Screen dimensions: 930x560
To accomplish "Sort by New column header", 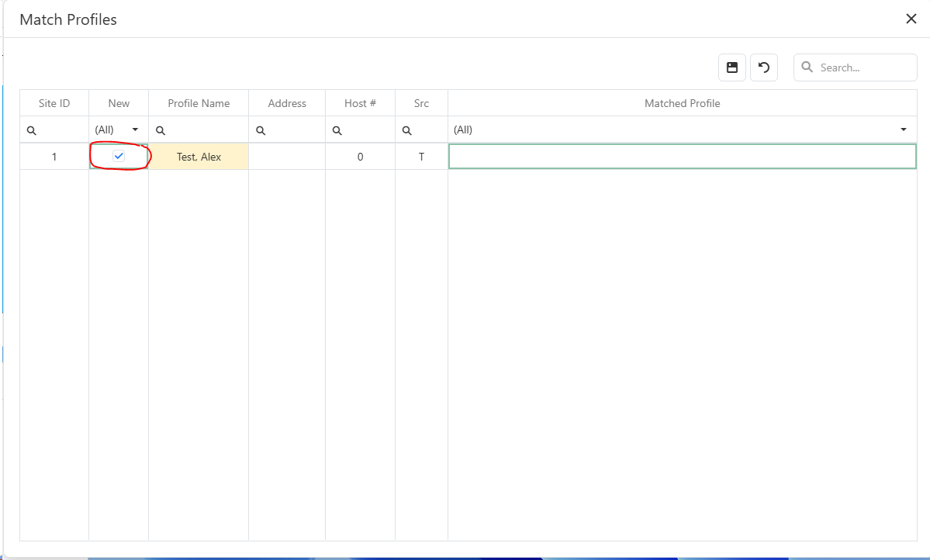I will point(119,103).
